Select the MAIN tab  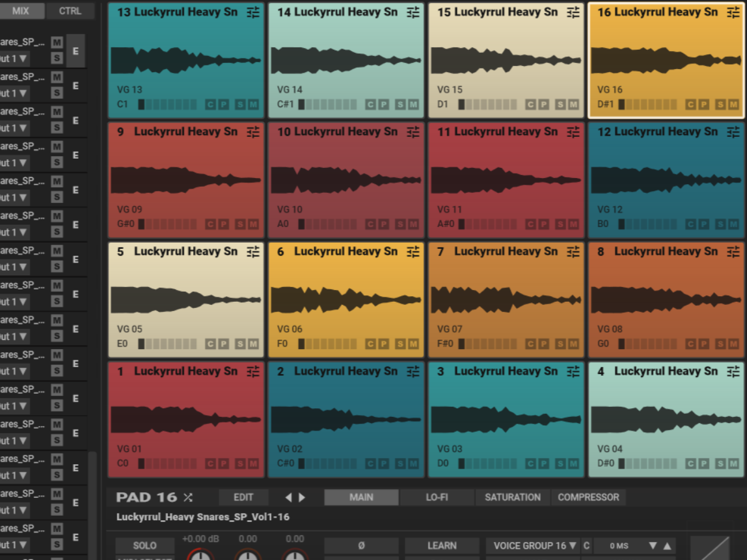point(361,497)
